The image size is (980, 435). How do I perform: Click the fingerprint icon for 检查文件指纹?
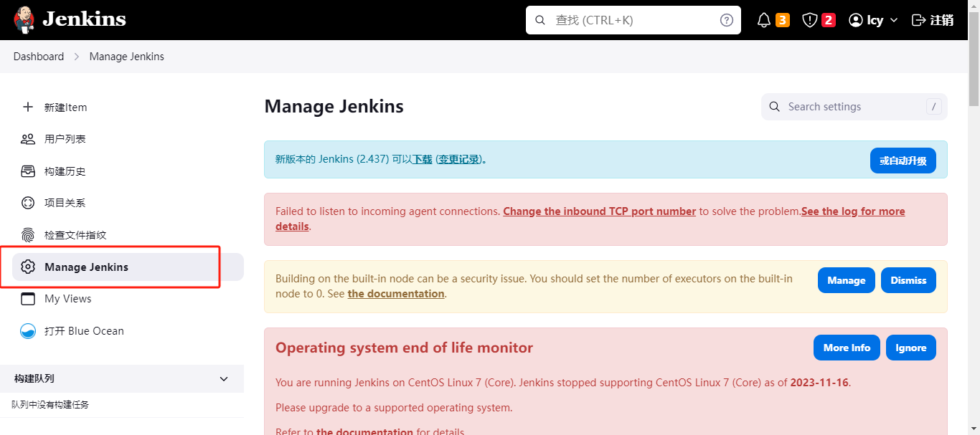click(28, 235)
